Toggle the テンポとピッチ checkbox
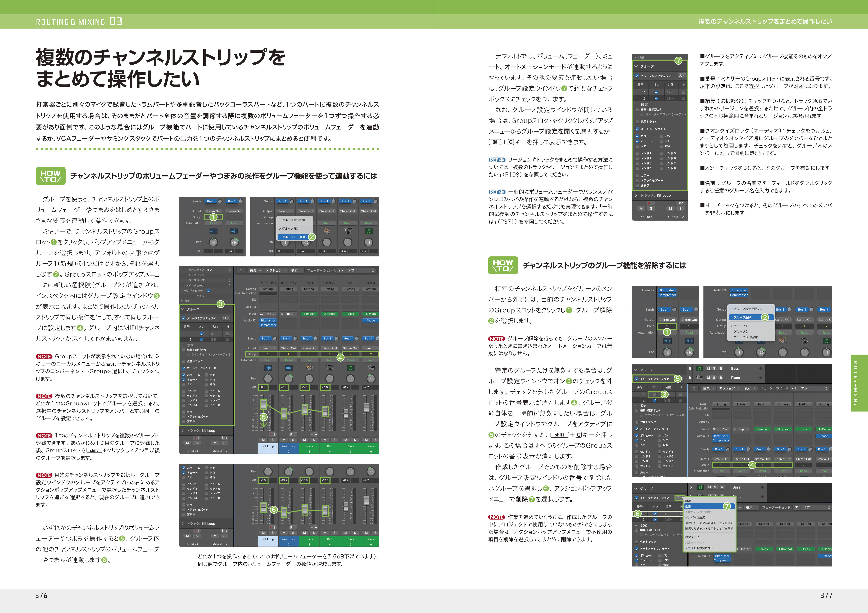 tap(208, 290)
